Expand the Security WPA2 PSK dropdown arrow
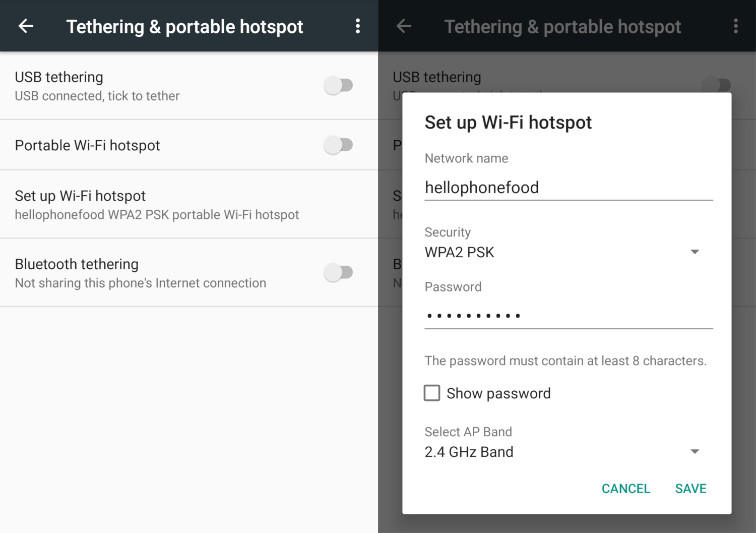The image size is (756, 533). pos(695,252)
